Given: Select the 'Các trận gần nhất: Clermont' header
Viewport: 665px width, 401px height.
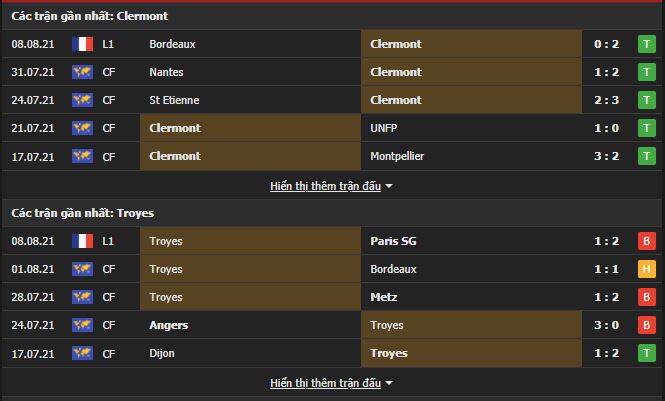Looking at the screenshot, I should tap(90, 16).
